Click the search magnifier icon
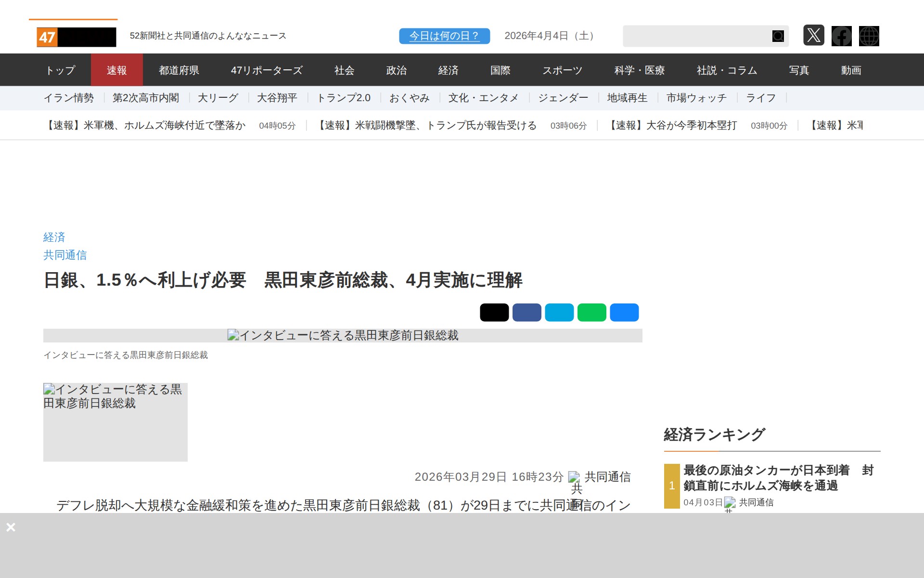The height and width of the screenshot is (578, 924). (777, 36)
